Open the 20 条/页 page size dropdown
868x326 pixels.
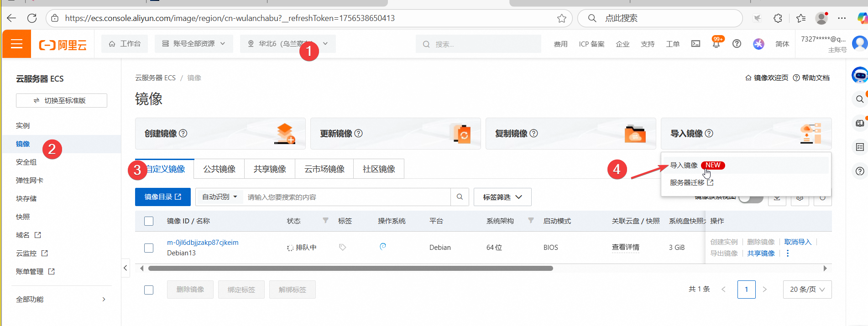(x=807, y=290)
